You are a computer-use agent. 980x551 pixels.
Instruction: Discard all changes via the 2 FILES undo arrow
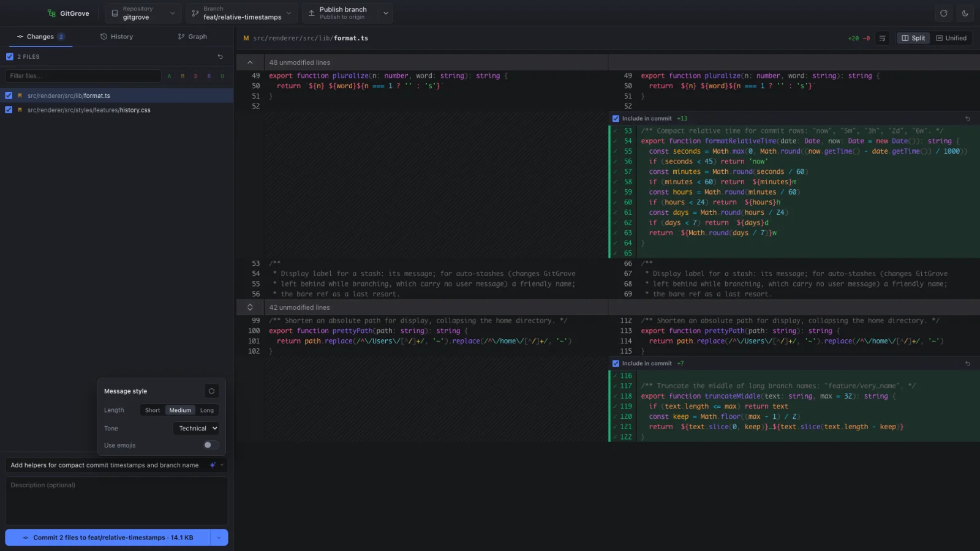click(221, 56)
